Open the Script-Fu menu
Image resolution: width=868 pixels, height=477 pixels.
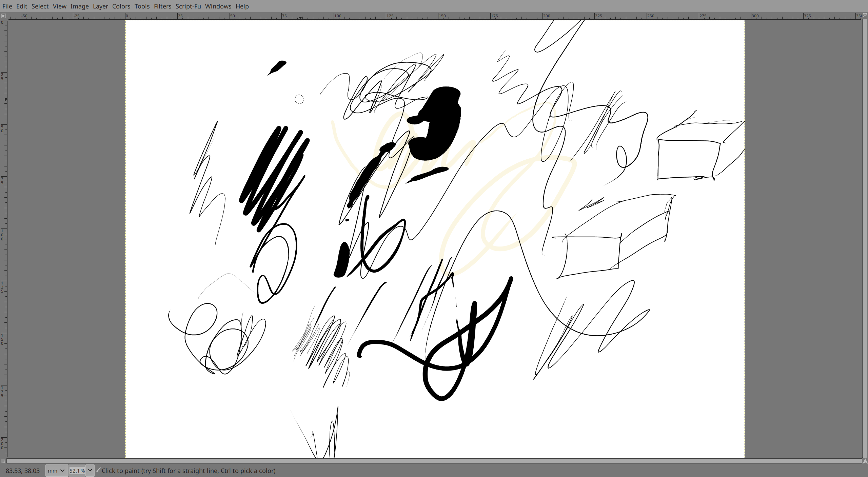click(x=188, y=6)
